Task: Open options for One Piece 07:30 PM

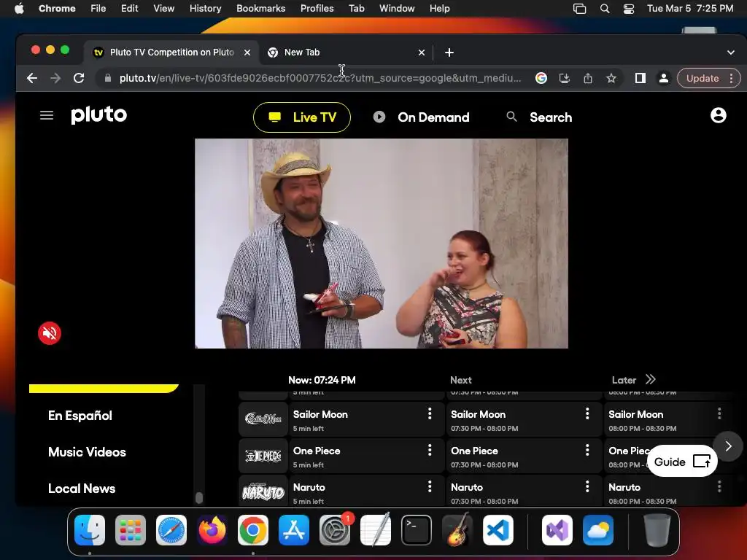Action: point(587,450)
